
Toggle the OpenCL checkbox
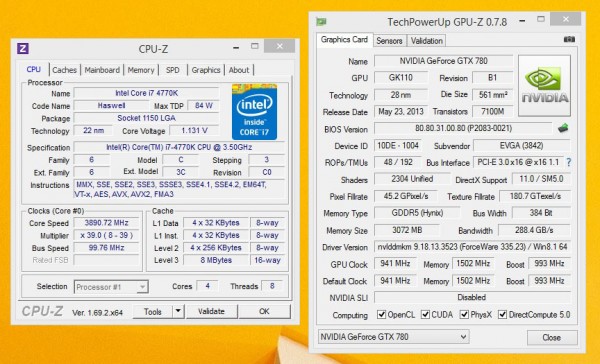(382, 315)
